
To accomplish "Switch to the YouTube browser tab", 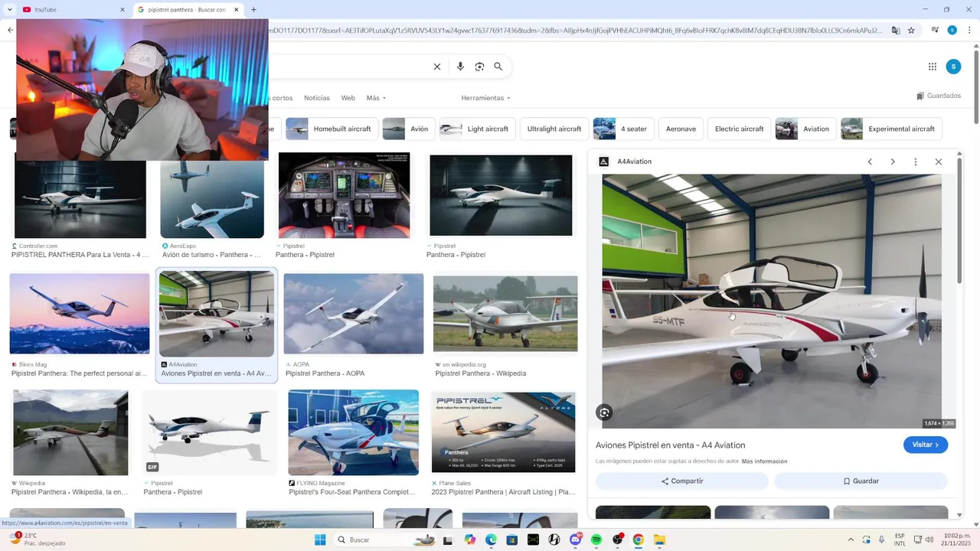I will (72, 10).
